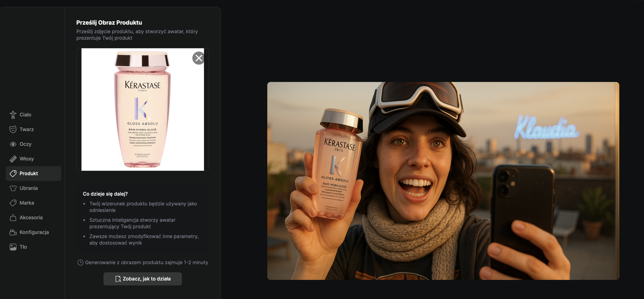This screenshot has height=299, width=644.
Task: Click the Prześlij Obraz Produktu heading
Action: coord(109,22)
